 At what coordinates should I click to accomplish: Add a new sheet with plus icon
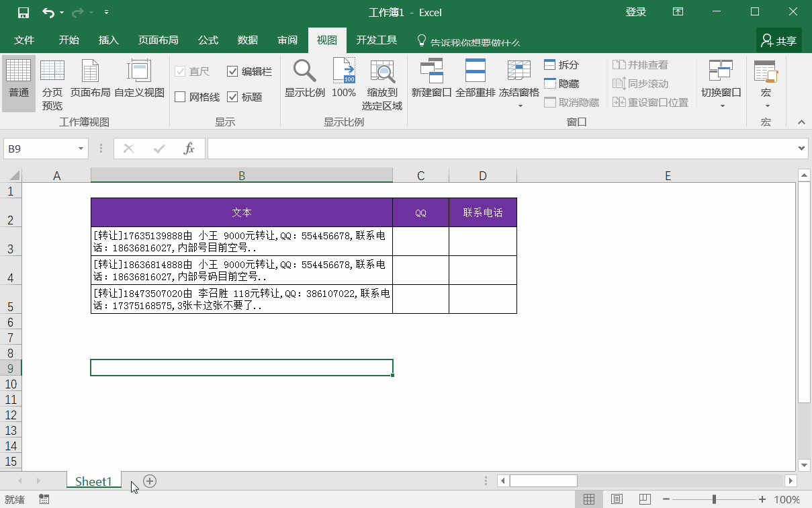(x=150, y=481)
